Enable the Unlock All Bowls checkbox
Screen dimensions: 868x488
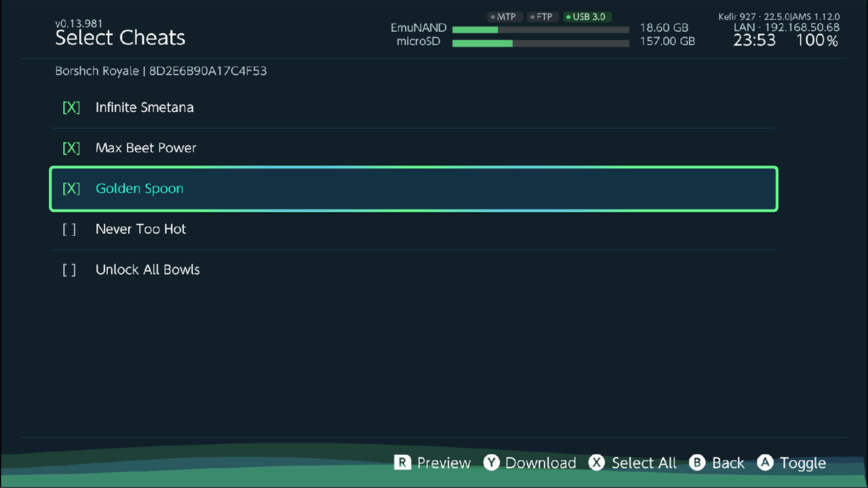[69, 270]
